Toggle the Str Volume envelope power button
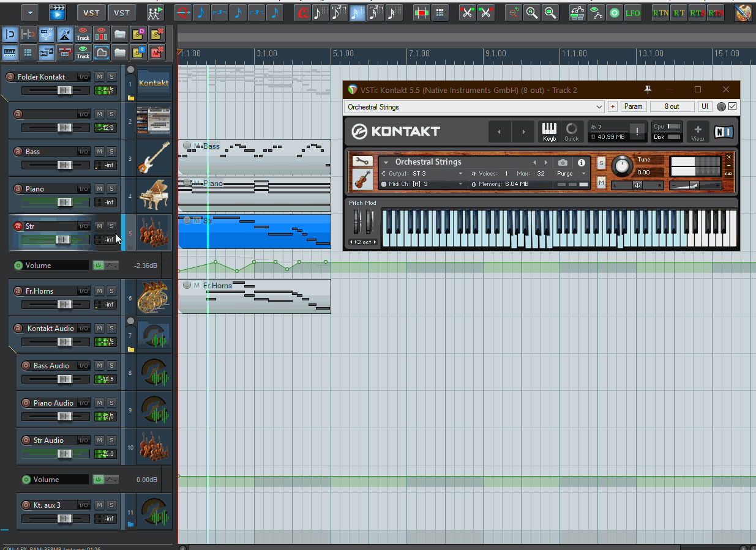The height and width of the screenshot is (550, 756). [97, 265]
